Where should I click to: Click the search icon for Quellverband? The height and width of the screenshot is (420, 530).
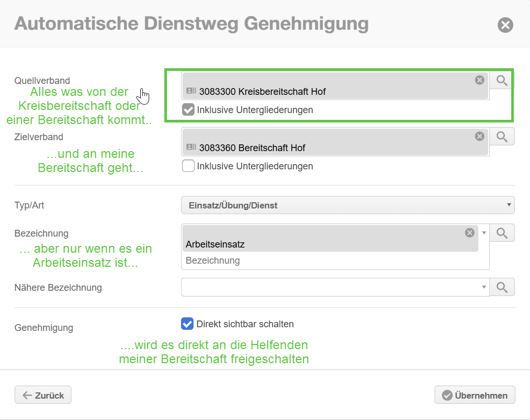point(501,80)
